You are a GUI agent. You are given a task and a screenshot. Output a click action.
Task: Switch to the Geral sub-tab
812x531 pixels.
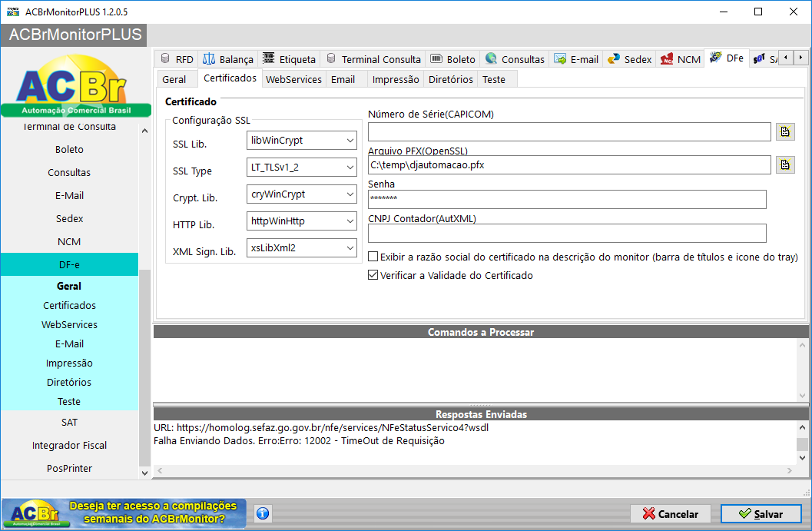pos(174,80)
